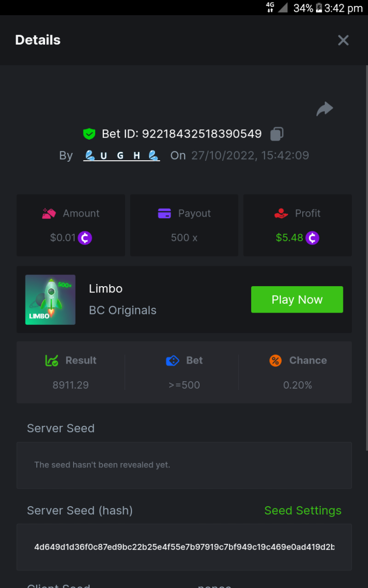The image size is (368, 588).
Task: Click the orange Chance percent icon
Action: [276, 361]
